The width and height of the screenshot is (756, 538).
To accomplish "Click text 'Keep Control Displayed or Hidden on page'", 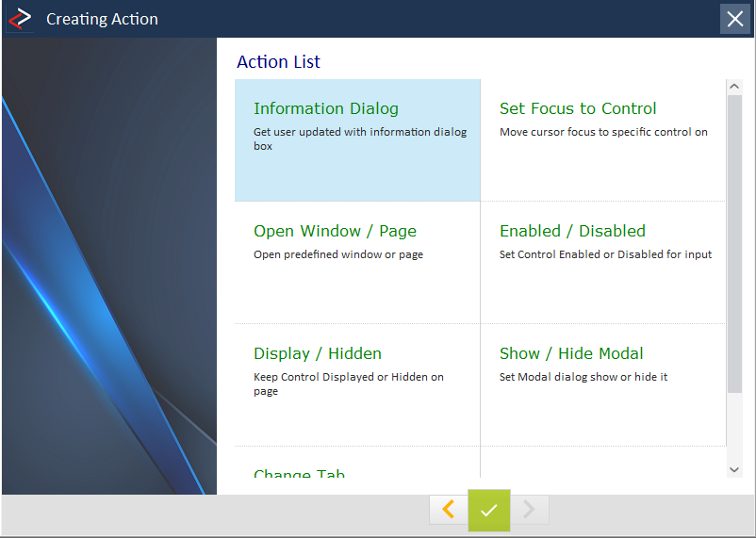I will 348,383.
